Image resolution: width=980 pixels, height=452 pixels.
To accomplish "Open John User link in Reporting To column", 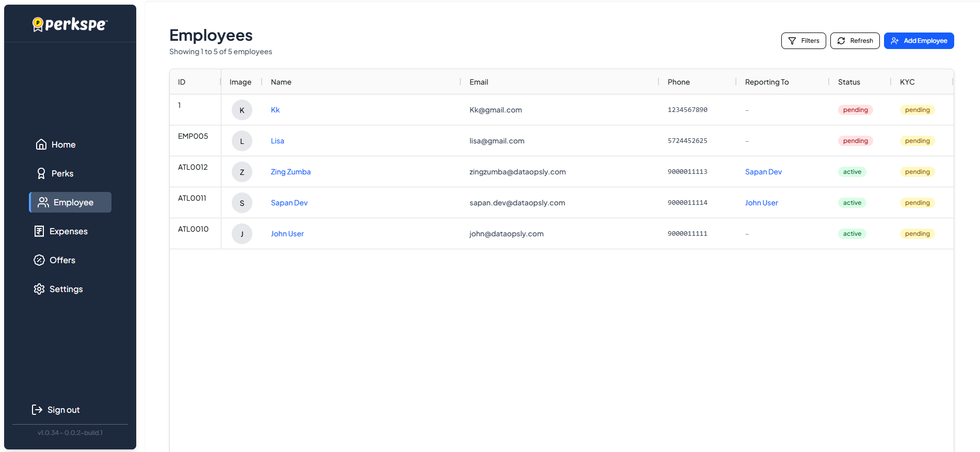I will (x=761, y=203).
